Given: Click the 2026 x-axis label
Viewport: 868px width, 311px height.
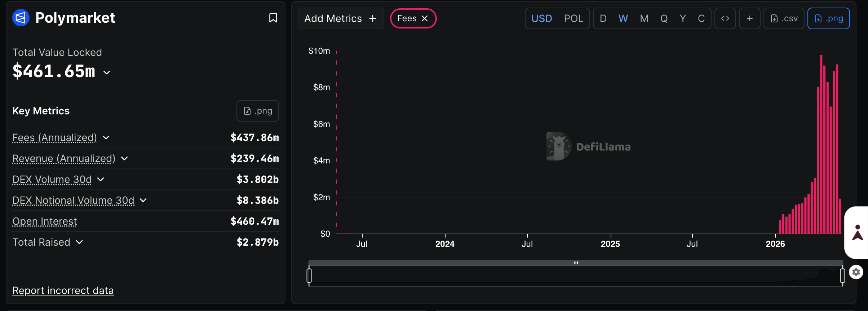Looking at the screenshot, I should point(775,244).
